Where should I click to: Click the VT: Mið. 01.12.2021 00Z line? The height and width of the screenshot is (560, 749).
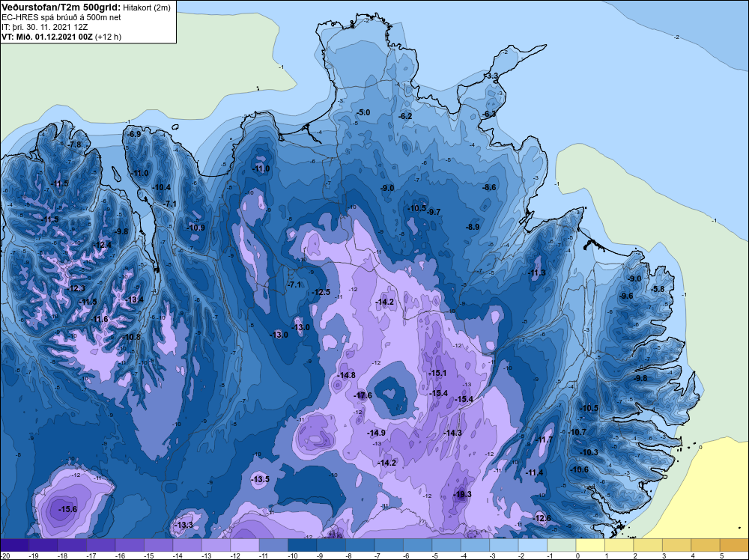point(61,37)
